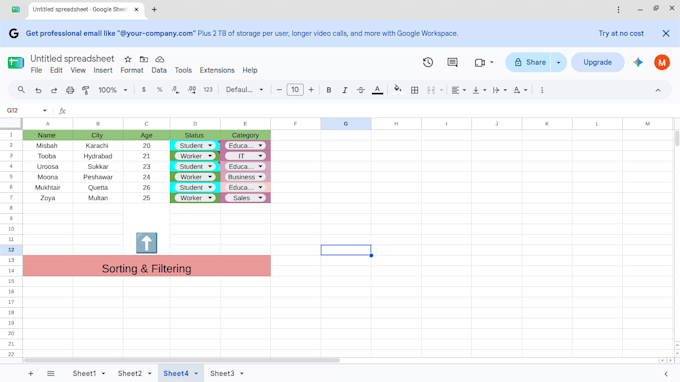Open the View menu
Viewport: 680px width, 382px height.
coord(78,70)
